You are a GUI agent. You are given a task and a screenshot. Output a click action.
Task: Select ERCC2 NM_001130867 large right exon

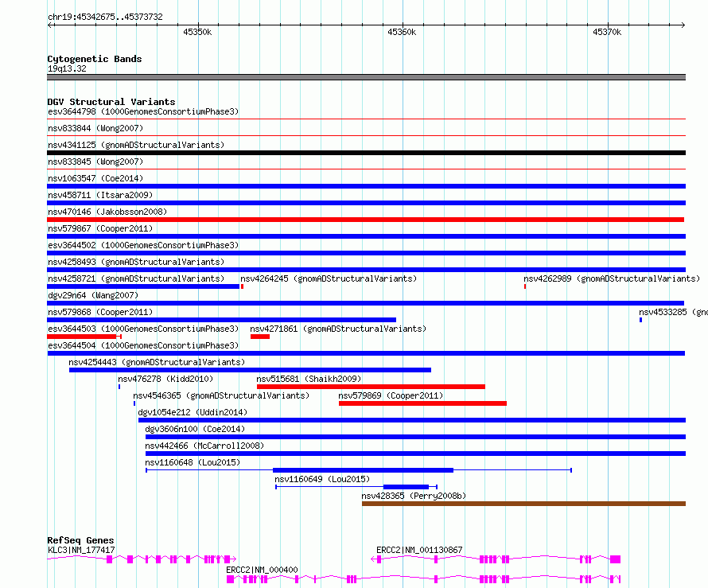[x=616, y=559]
